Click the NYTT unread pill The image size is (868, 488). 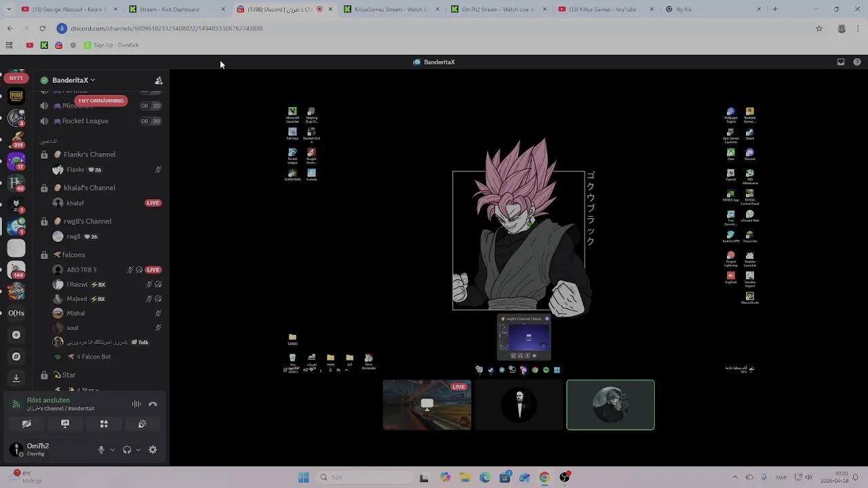tap(16, 78)
